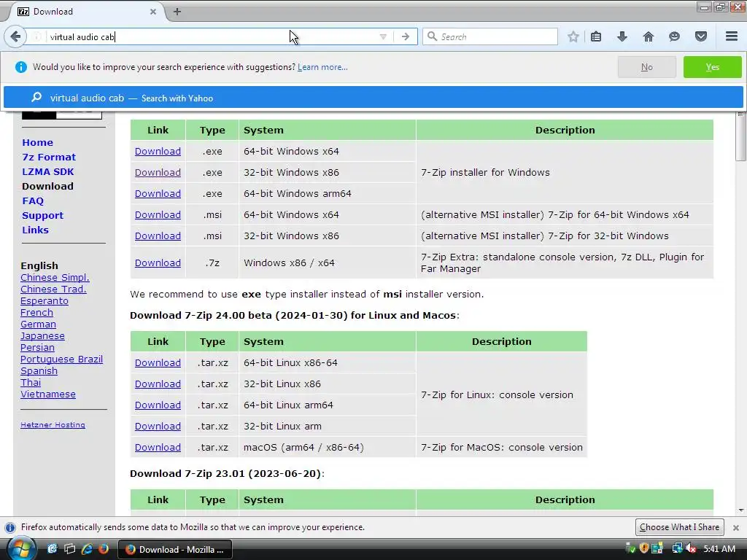Viewport: 747px width, 560px height.
Task: Dismiss the Firefox data notification bar
Action: [x=735, y=528]
